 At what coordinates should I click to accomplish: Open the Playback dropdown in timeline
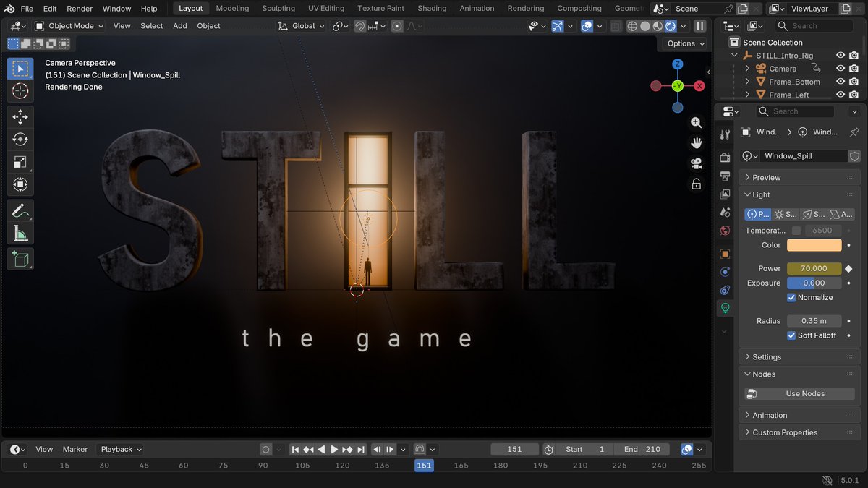(119, 449)
